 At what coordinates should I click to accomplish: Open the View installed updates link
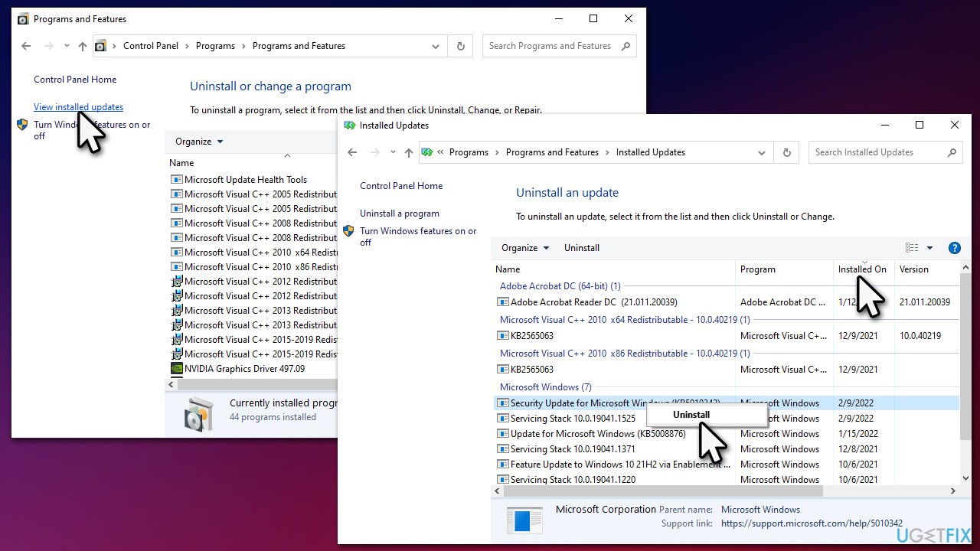[x=78, y=106]
